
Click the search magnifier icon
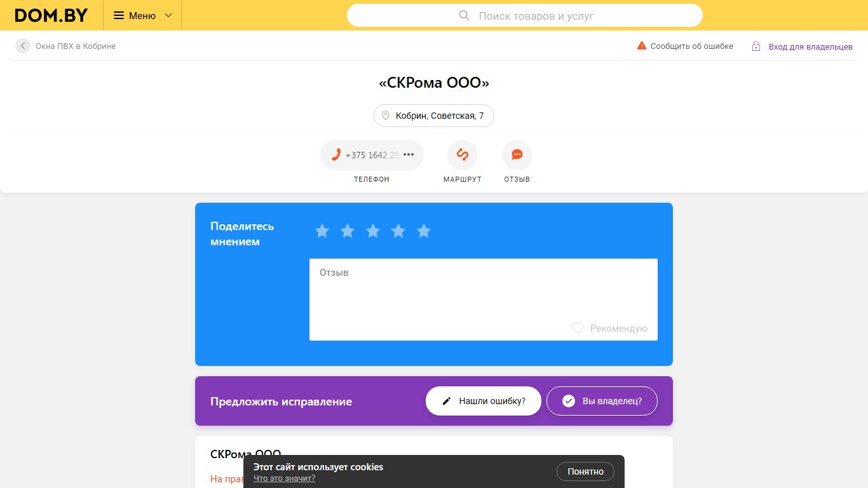point(464,15)
